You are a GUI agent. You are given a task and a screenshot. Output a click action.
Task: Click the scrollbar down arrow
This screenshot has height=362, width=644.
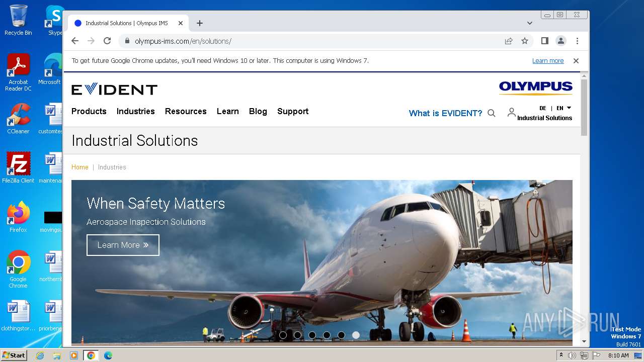coord(584,341)
